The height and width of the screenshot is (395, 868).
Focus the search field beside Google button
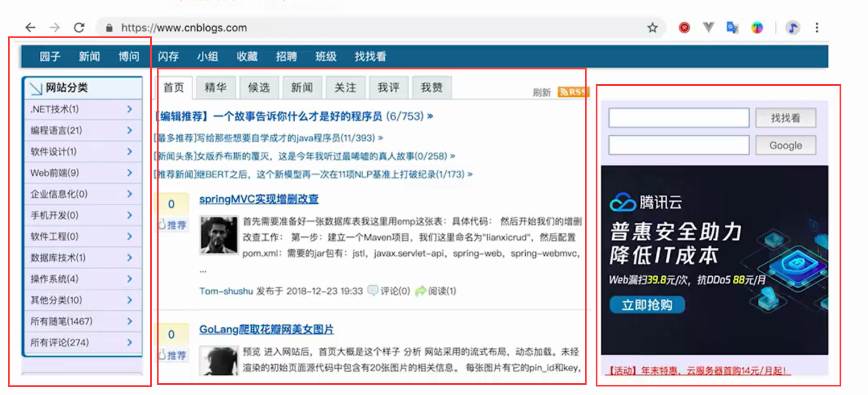[x=679, y=145]
